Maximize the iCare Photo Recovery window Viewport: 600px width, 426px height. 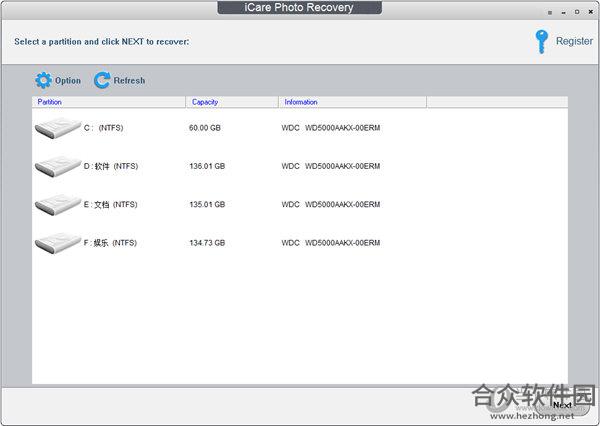click(x=577, y=12)
